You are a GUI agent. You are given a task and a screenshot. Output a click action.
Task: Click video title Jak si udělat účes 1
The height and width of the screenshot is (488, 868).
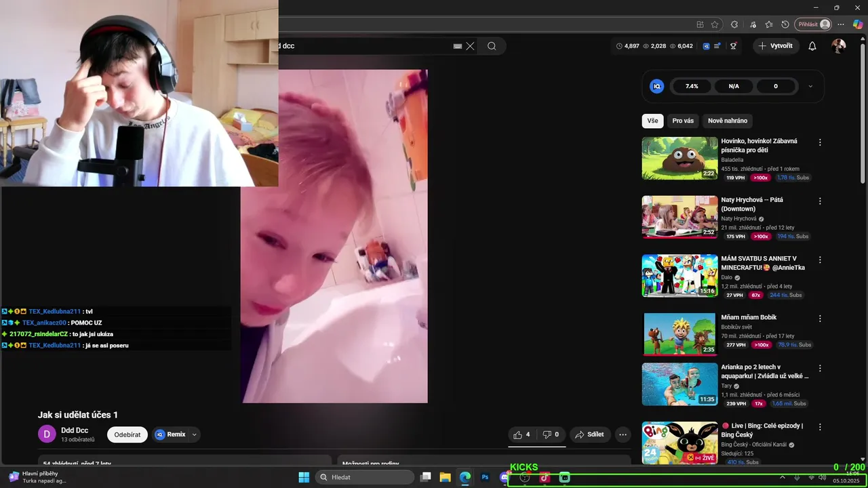click(x=78, y=415)
